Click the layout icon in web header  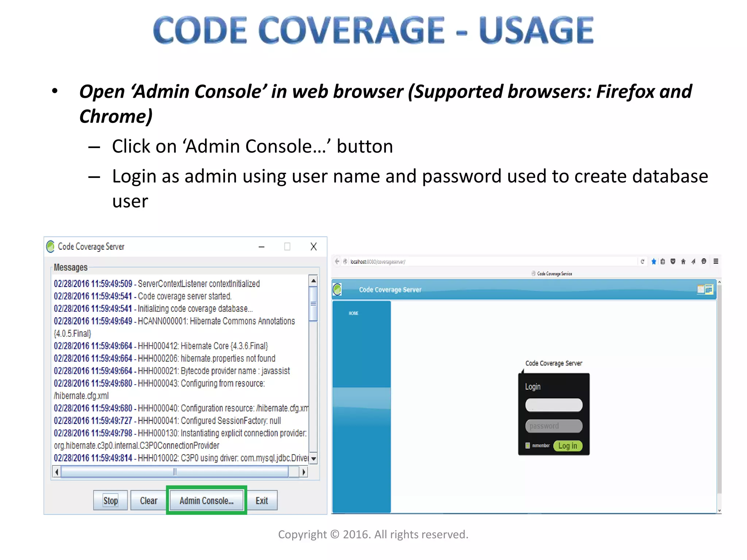click(x=705, y=289)
